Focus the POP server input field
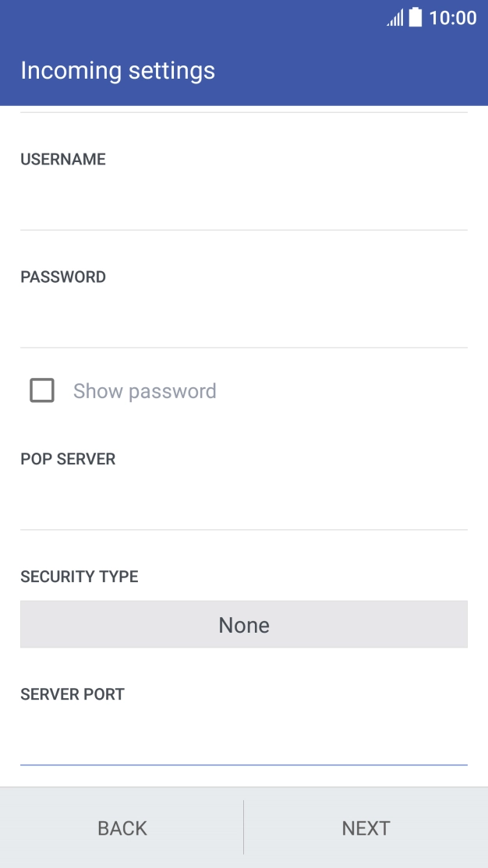 [x=243, y=500]
